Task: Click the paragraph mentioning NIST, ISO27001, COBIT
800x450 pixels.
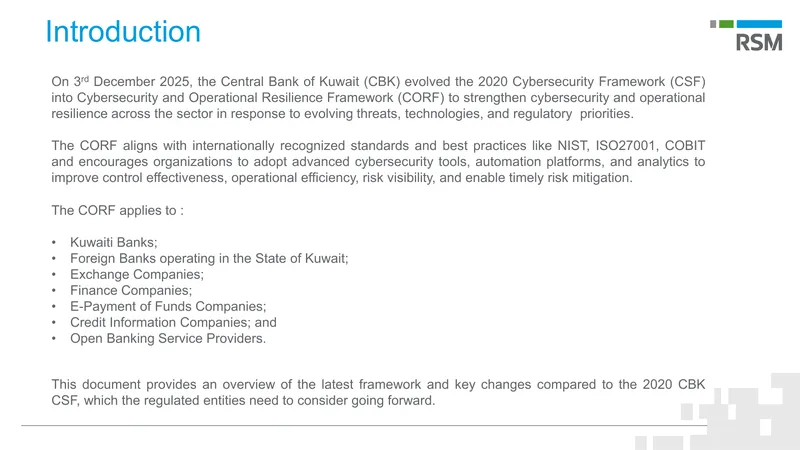Action: pyautogui.click(x=378, y=162)
